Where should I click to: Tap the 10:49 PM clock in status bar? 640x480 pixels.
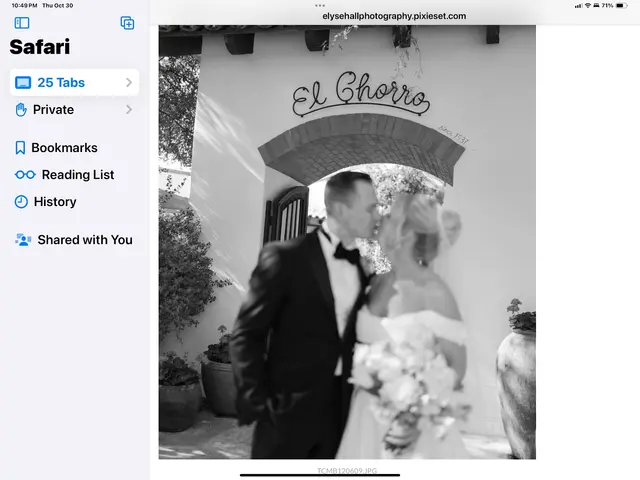click(24, 5)
